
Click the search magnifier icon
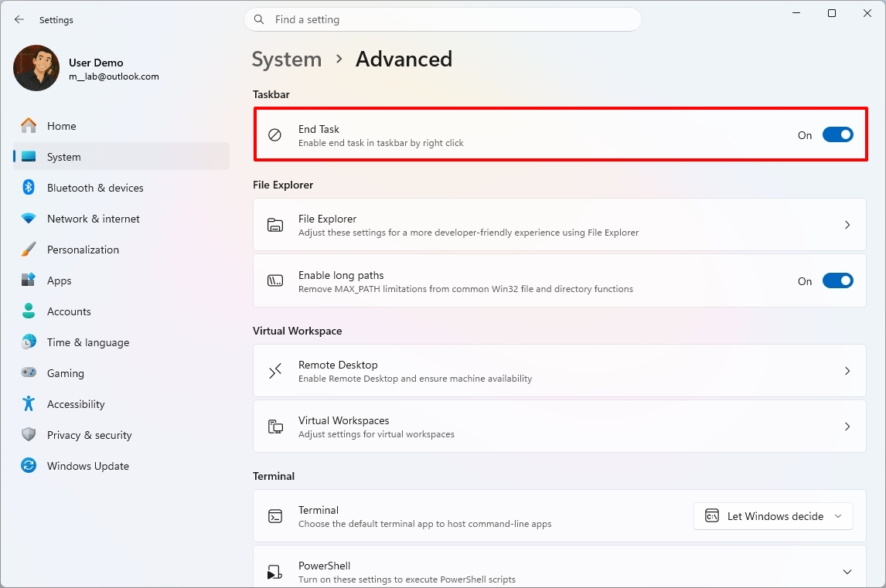[x=259, y=20]
